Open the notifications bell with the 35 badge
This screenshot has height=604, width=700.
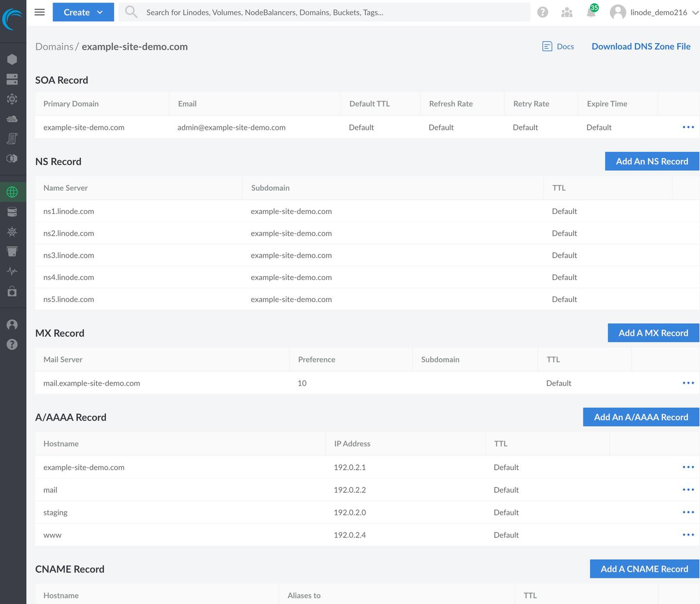(591, 13)
